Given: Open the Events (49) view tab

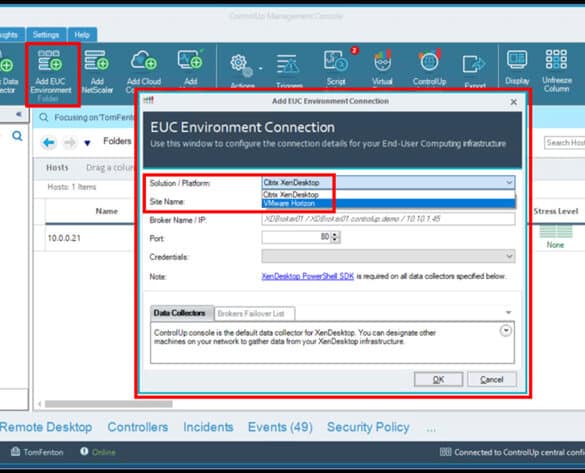Looking at the screenshot, I should pyautogui.click(x=280, y=427).
